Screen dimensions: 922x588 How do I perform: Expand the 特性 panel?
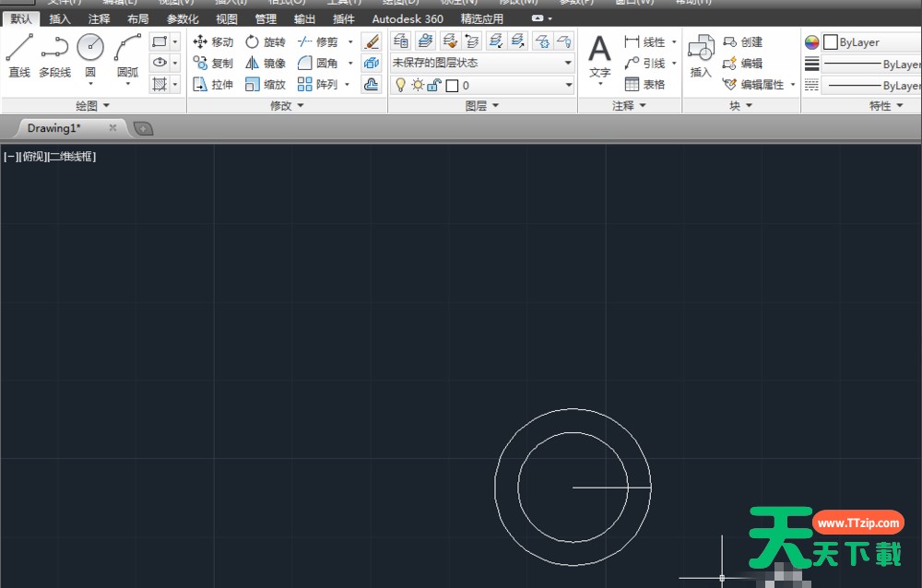(x=886, y=106)
